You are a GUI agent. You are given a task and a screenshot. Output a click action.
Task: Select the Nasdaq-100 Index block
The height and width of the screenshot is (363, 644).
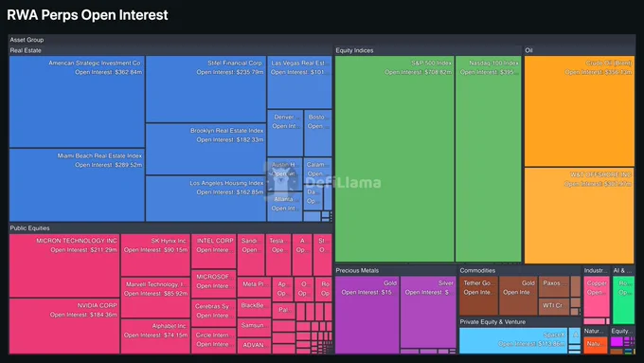(489, 158)
